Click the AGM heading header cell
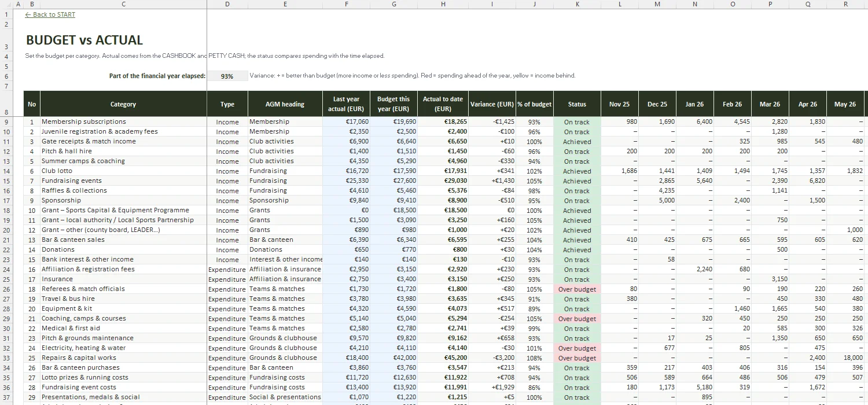This screenshot has height=405, width=868. coord(285,104)
